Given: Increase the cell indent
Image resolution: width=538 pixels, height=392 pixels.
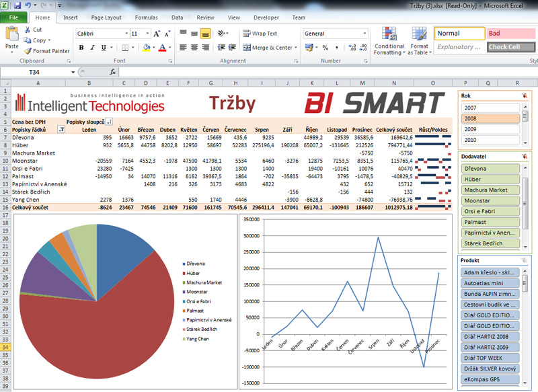Looking at the screenshot, I should (x=232, y=47).
